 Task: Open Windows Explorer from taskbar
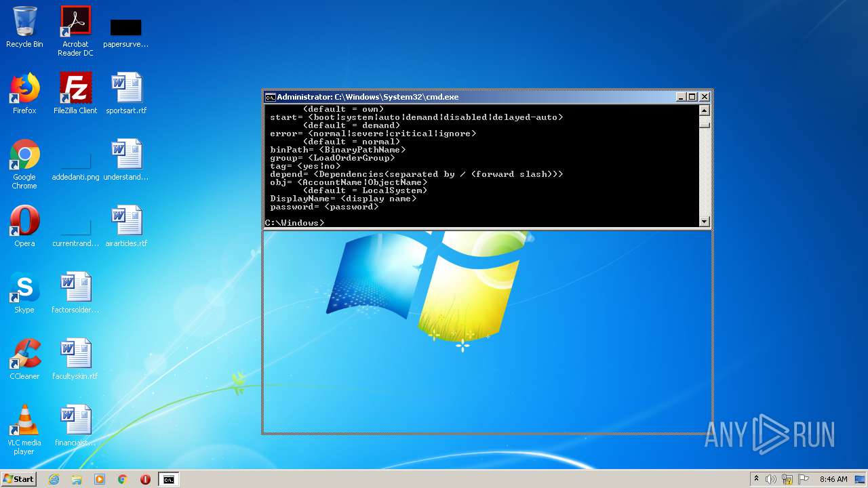(77, 479)
